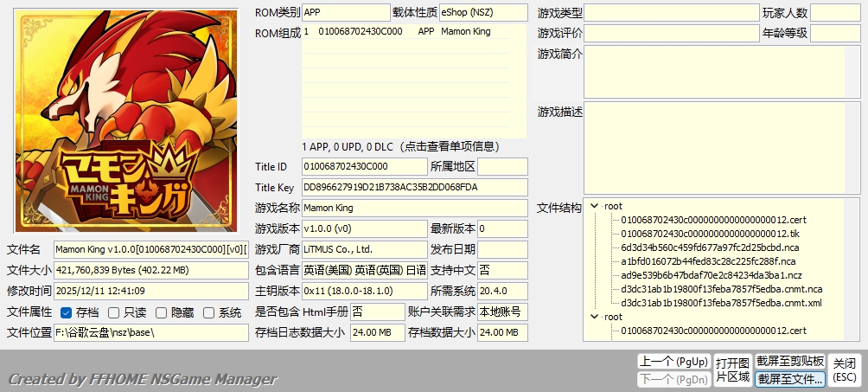Select the ROM组成 row 010068702430C000
This screenshot has width=868, height=392.
405,32
